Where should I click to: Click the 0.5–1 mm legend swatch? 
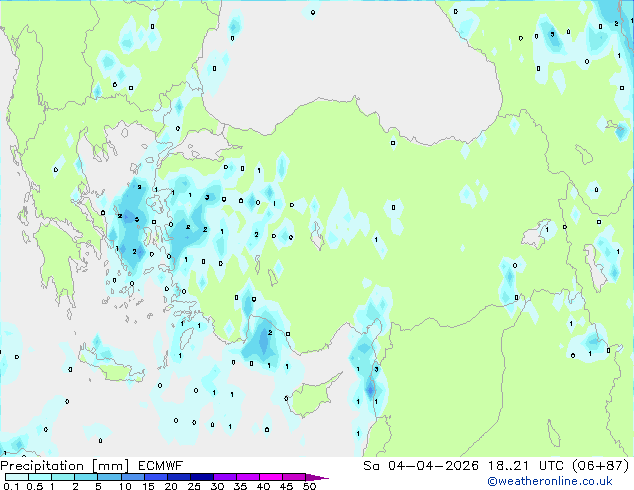coord(40,477)
